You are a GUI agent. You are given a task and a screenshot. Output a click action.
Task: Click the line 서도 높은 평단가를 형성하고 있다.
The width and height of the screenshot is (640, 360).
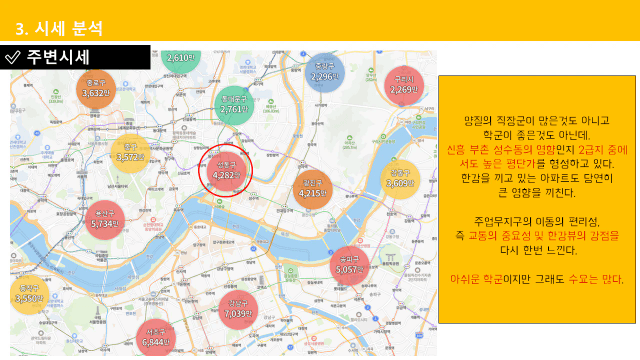[537, 164]
